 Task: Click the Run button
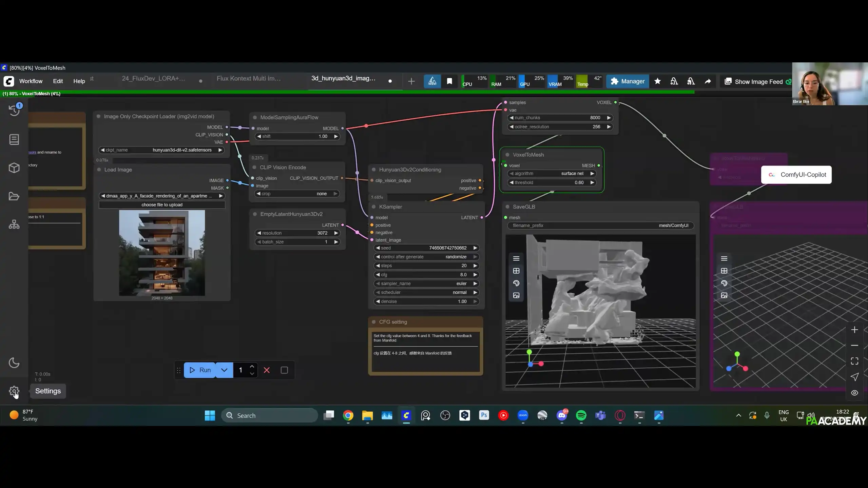point(200,370)
